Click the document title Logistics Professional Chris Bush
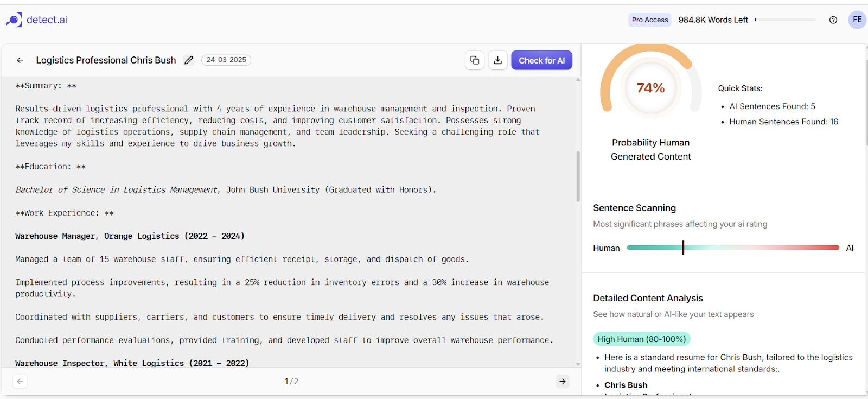This screenshot has width=868, height=399. (106, 60)
